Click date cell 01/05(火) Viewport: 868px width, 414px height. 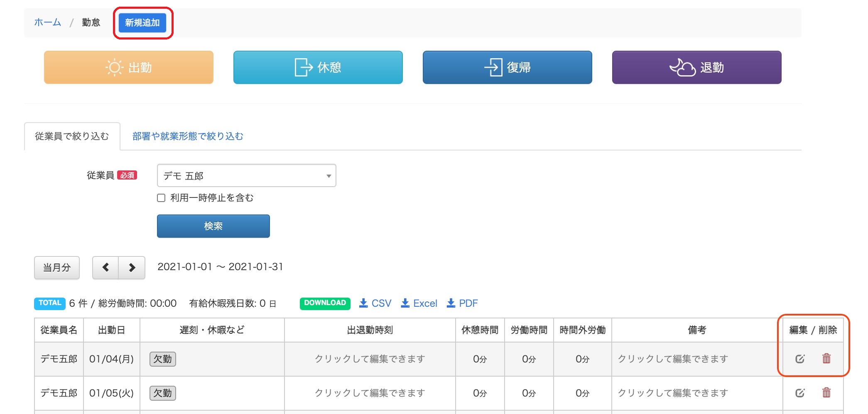(112, 393)
